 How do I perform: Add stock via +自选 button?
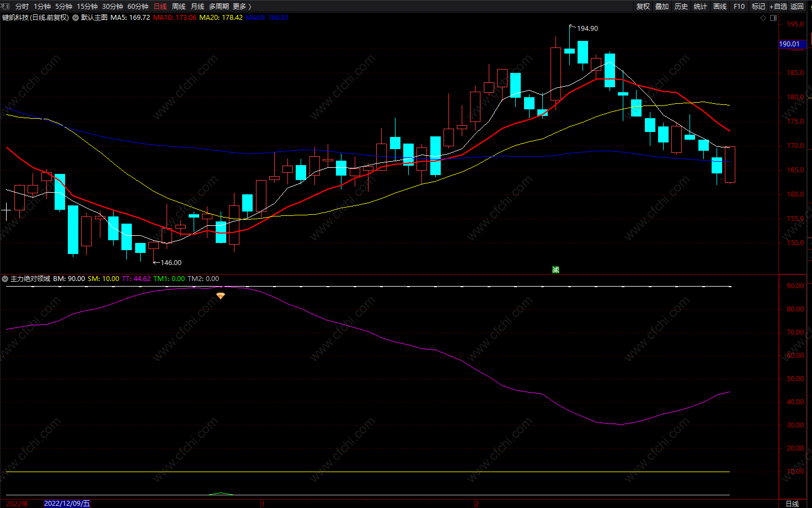click(x=778, y=7)
